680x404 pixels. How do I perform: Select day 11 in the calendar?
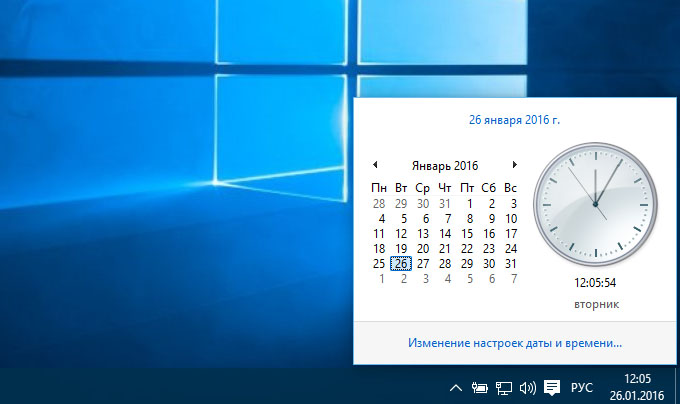(x=379, y=234)
